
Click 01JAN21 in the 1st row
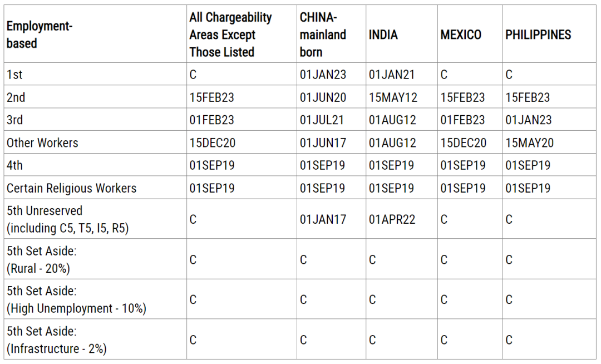click(x=392, y=75)
